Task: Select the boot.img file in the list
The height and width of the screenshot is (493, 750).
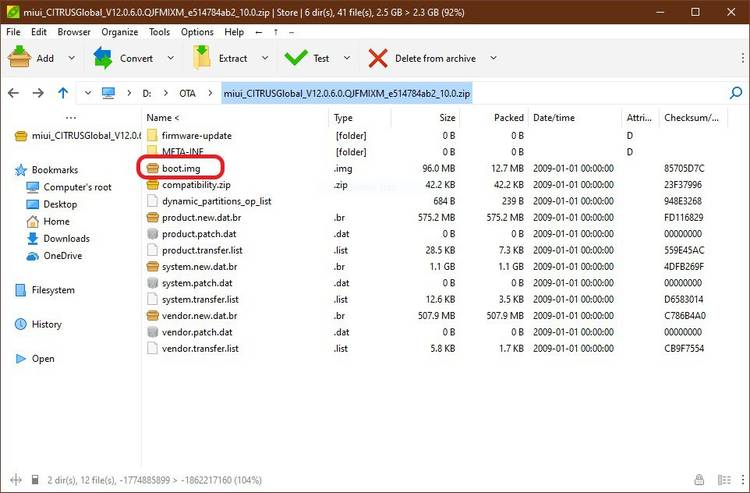Action: tap(181, 168)
